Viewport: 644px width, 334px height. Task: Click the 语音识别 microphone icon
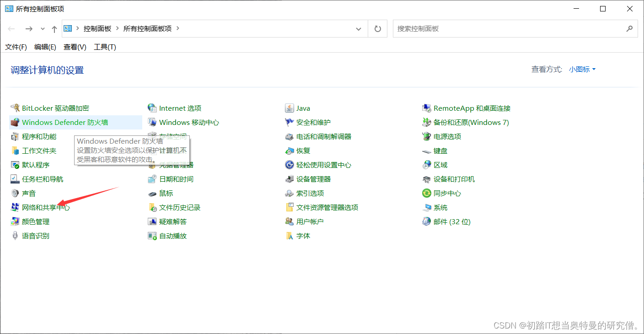[15, 236]
